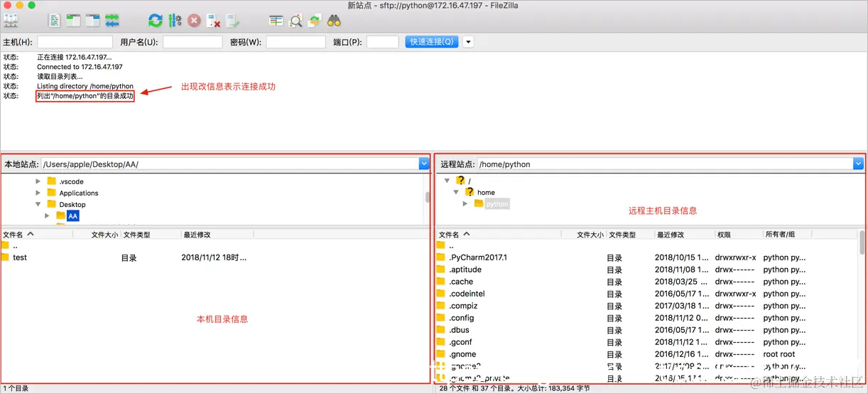The width and height of the screenshot is (868, 394).
Task: Collapse the remote home tree node
Action: tap(456, 192)
